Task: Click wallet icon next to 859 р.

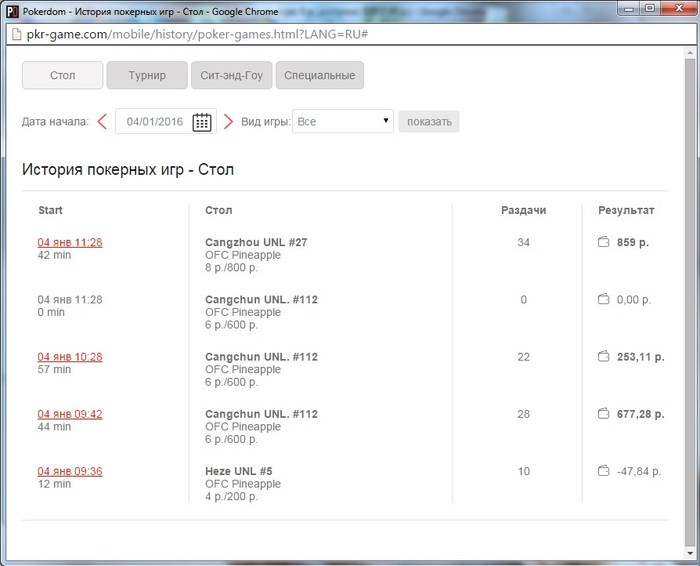Action: click(604, 242)
